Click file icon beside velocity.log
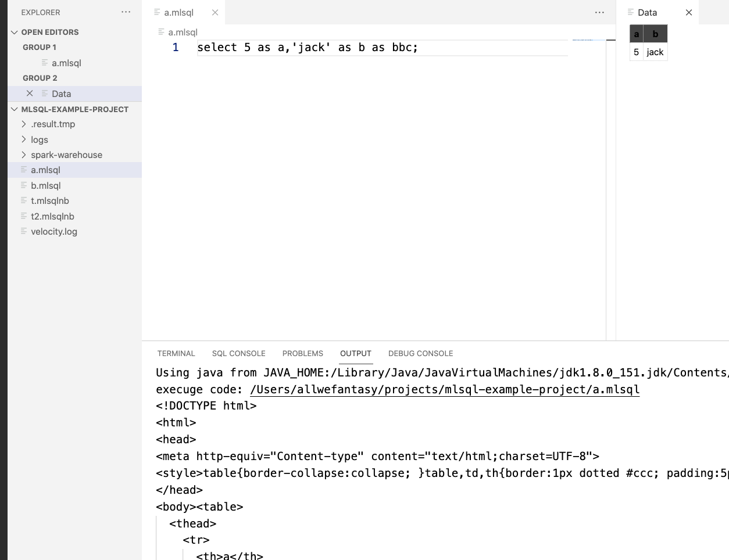The image size is (729, 560). click(x=24, y=231)
